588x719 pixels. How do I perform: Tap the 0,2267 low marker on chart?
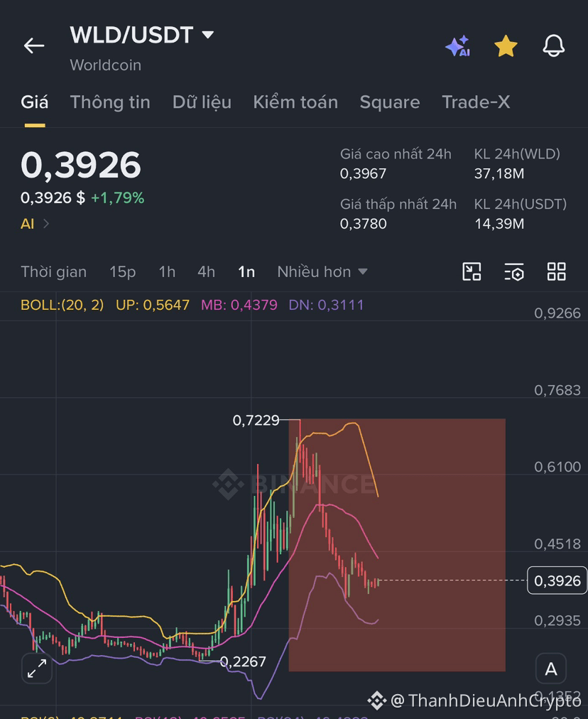pos(243,661)
